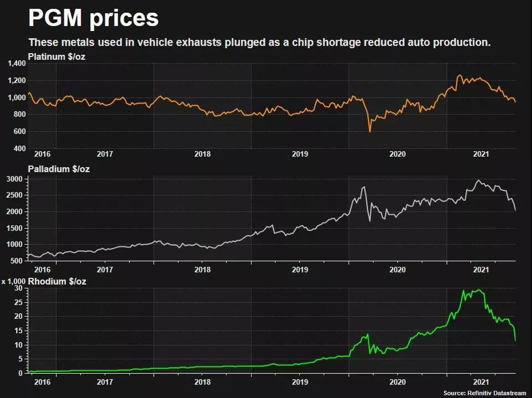This screenshot has height=398, width=532.
Task: Click the Rhodium $/oz chart title
Action: [57, 281]
